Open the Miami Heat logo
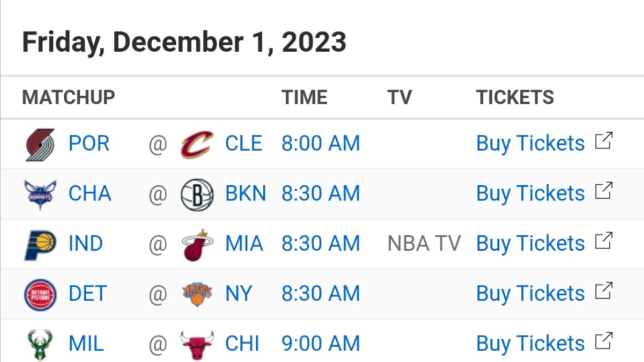The width and height of the screenshot is (644, 362). coord(197,245)
